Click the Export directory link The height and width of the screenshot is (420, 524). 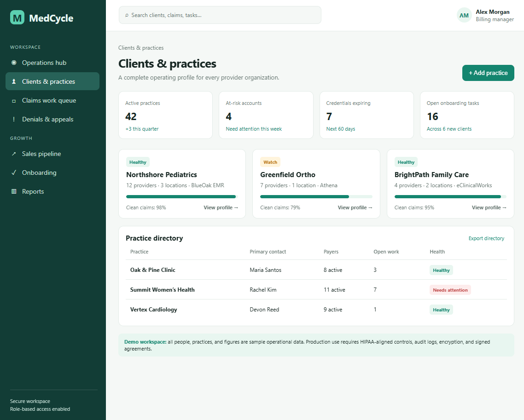tap(486, 238)
